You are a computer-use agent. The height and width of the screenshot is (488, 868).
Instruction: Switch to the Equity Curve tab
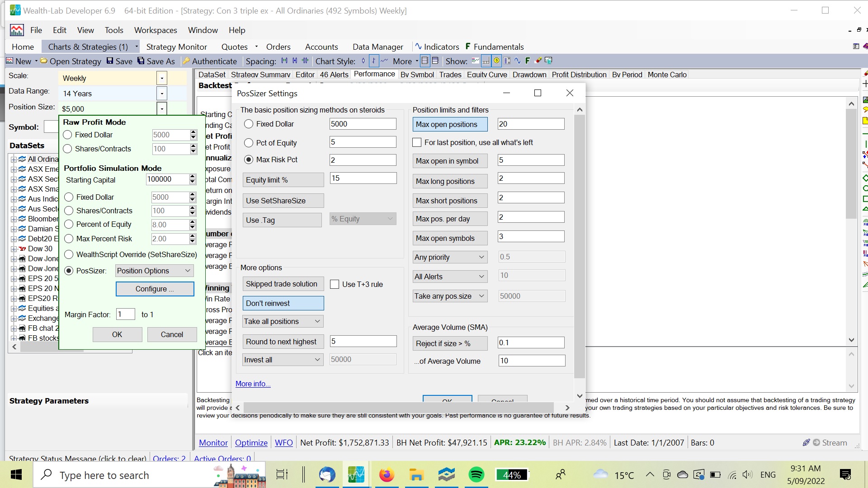[487, 75]
